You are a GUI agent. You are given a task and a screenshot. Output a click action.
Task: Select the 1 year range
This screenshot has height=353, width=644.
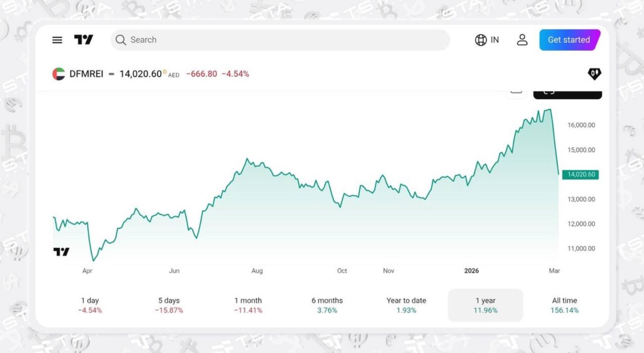pyautogui.click(x=485, y=305)
